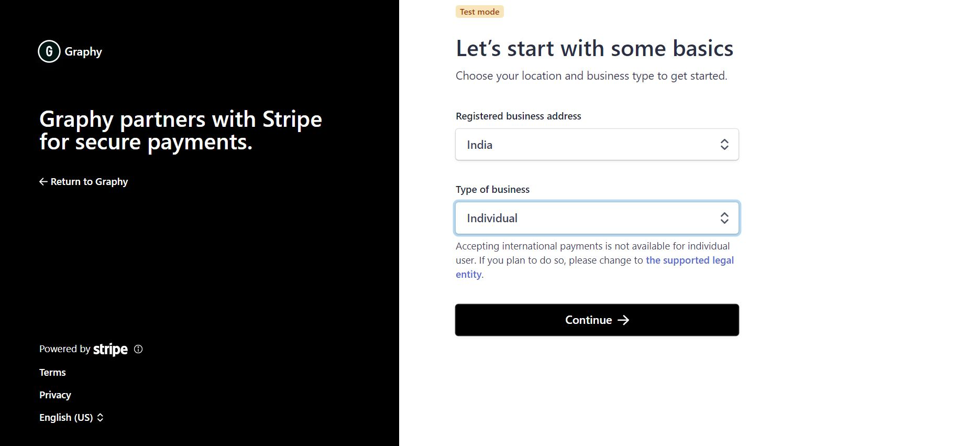Click the back arrow beside Return to Graphy
980x446 pixels.
[42, 181]
